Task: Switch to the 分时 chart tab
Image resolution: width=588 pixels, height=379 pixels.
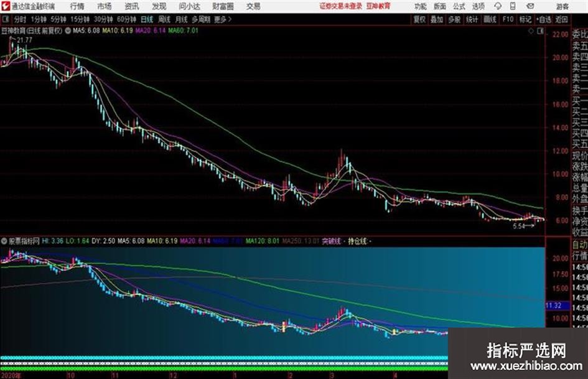Action: pyautogui.click(x=20, y=19)
